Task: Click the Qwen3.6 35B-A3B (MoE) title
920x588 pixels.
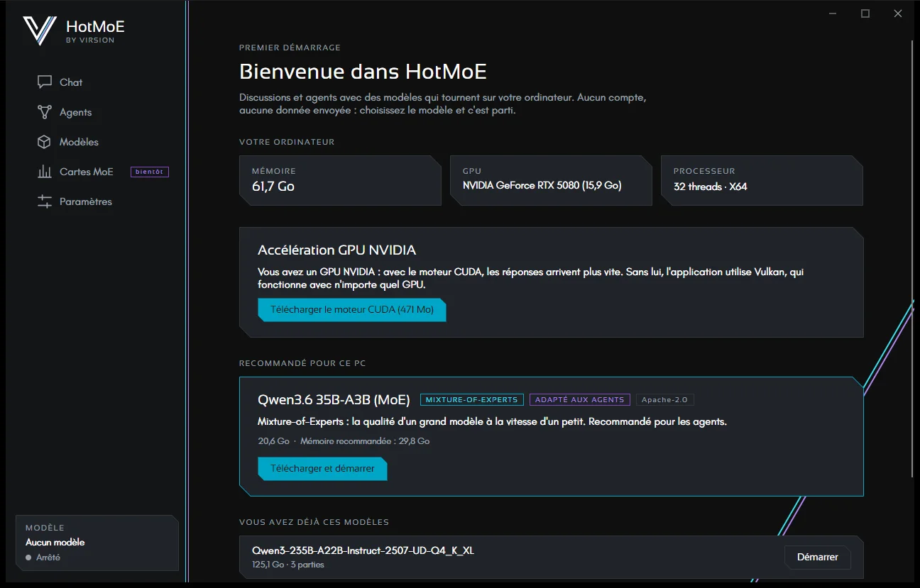Action: [334, 399]
